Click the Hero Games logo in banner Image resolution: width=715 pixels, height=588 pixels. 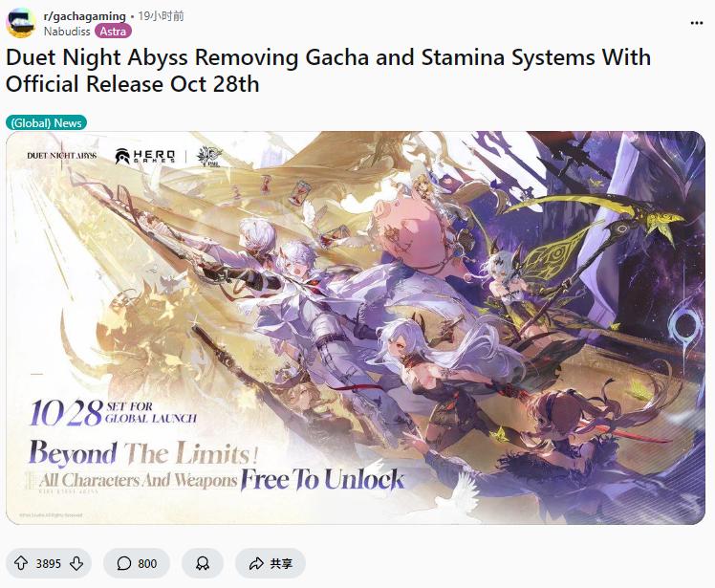pos(145,156)
